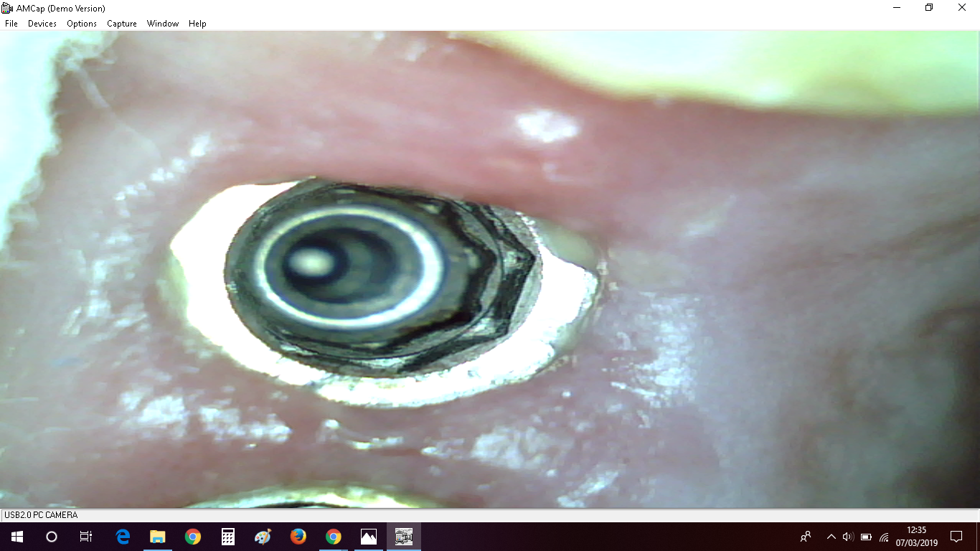Viewport: 980px width, 551px height.
Task: Open the Options menu
Action: tap(82, 24)
